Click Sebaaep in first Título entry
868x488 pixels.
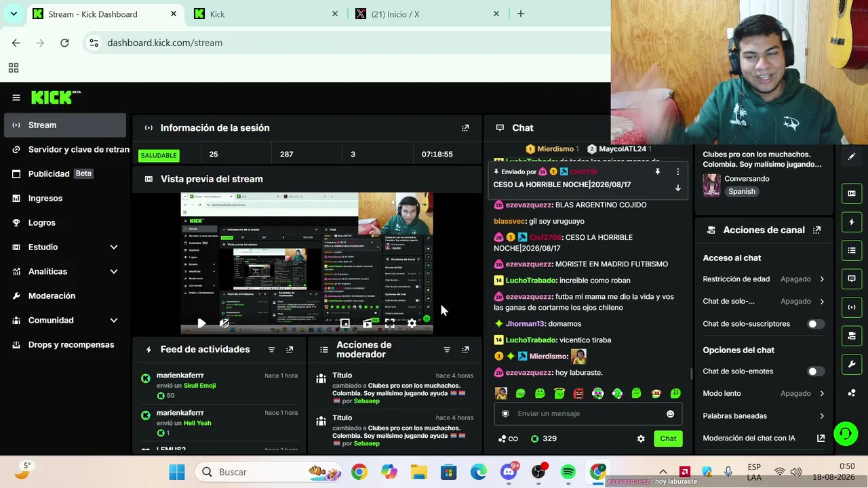366,401
